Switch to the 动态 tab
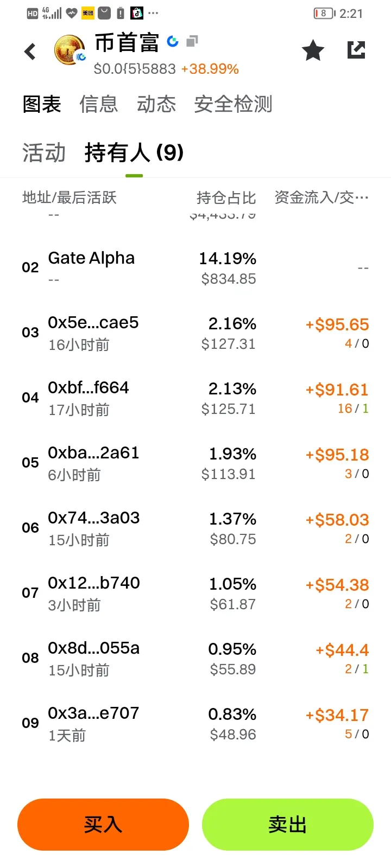Viewport: 391px width, 868px height. coord(156,104)
